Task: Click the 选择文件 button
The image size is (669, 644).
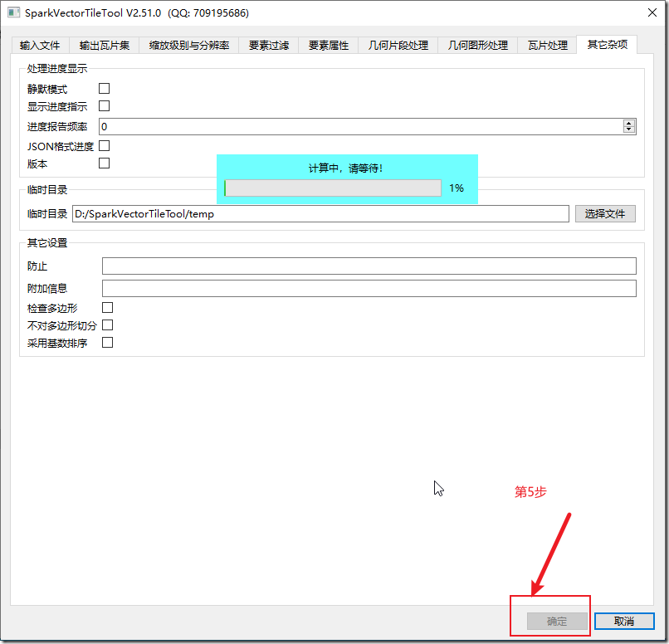Action: [x=605, y=213]
